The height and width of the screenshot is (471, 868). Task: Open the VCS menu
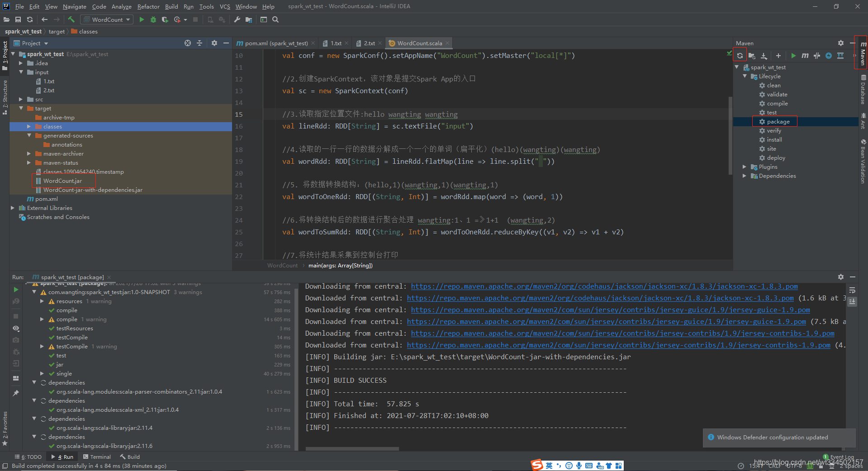(x=225, y=6)
